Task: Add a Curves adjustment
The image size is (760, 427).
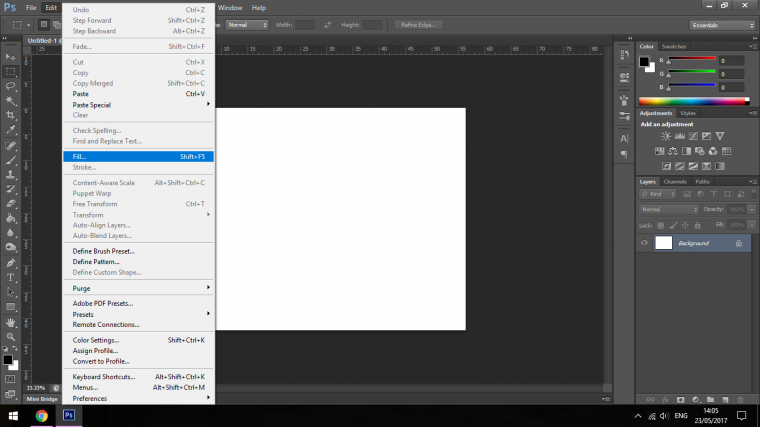Action: pyautogui.click(x=693, y=136)
